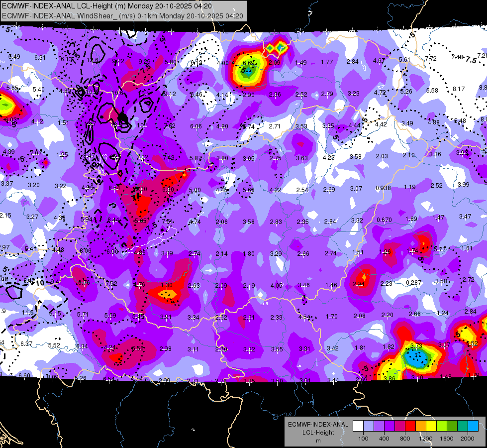The width and height of the screenshot is (487, 448).
Task: Click wind shear value '3.27'
Action: [x=32, y=217]
